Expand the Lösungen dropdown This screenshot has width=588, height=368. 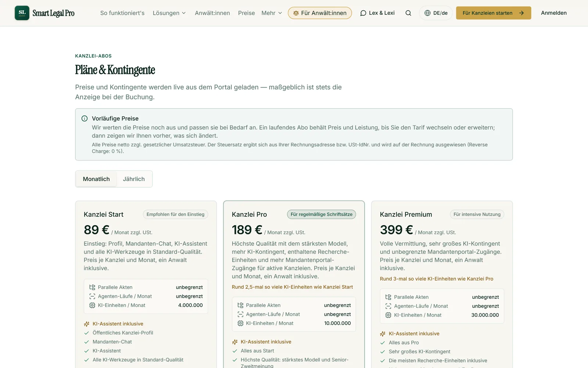tap(169, 13)
